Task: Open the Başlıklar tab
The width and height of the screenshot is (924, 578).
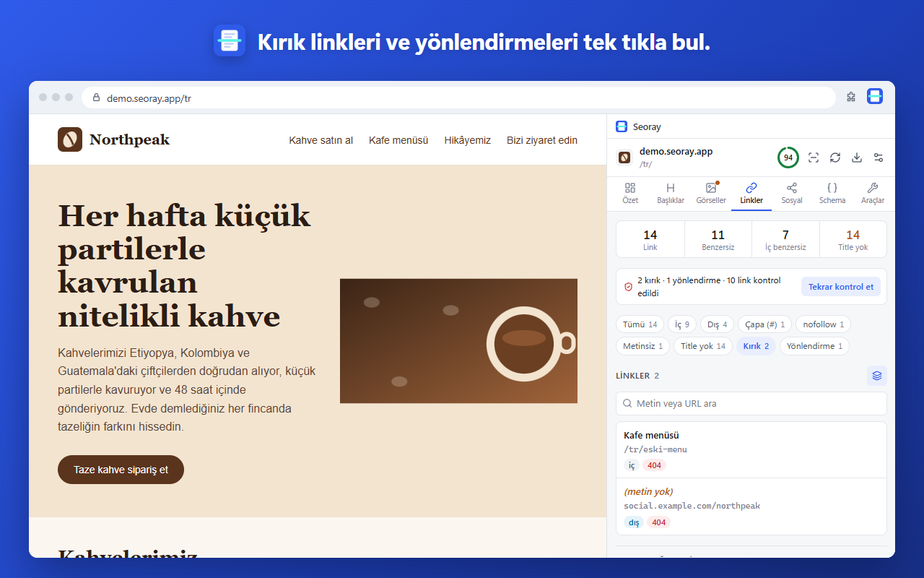Action: pyautogui.click(x=671, y=194)
